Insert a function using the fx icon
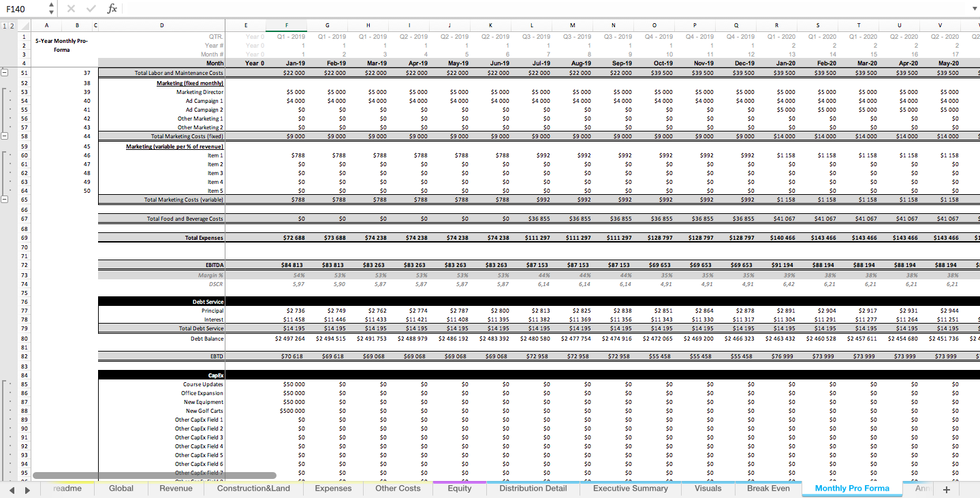This screenshot has width=980, height=498. (111, 9)
